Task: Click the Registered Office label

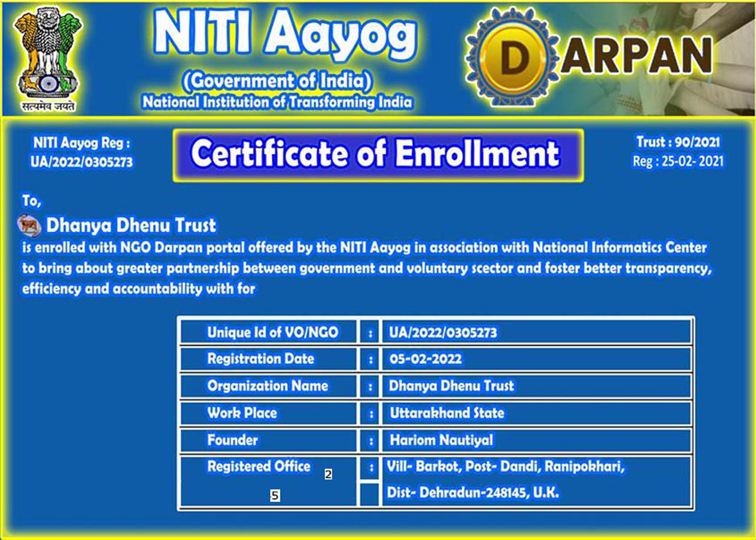Action: pyautogui.click(x=259, y=466)
